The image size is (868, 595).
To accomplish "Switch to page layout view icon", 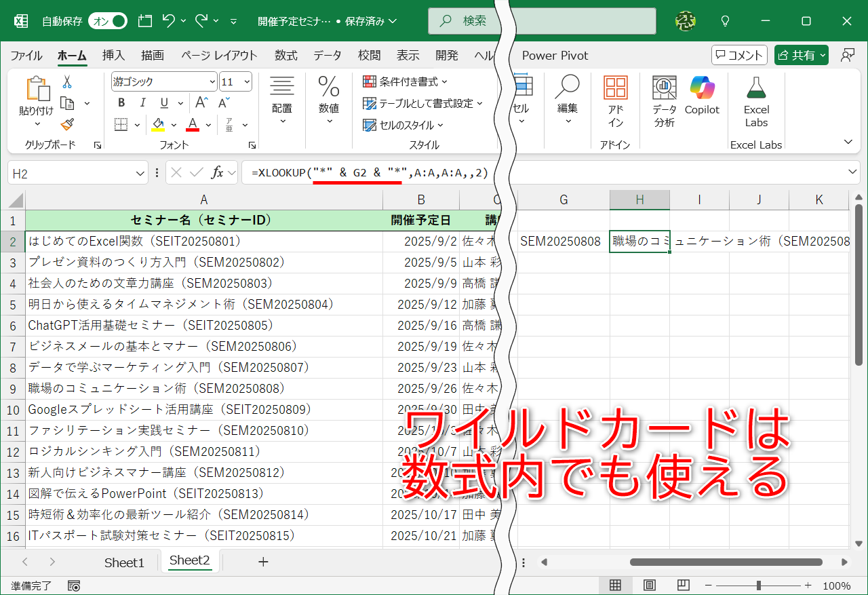I will (x=649, y=584).
